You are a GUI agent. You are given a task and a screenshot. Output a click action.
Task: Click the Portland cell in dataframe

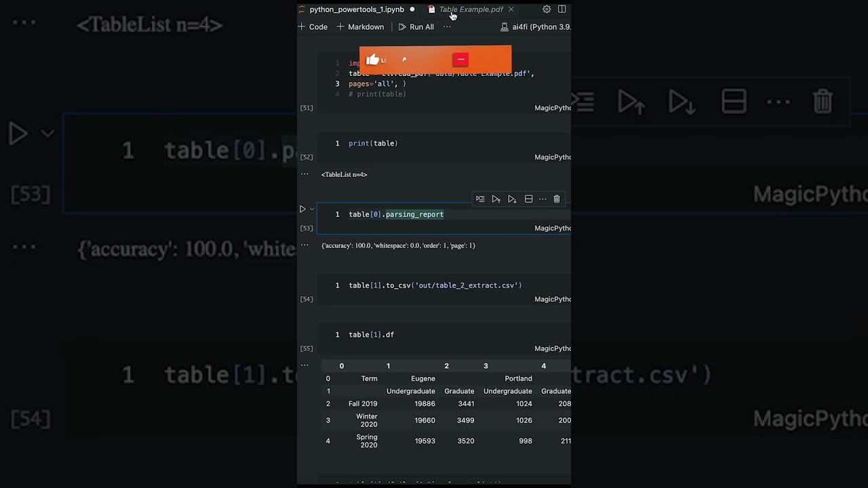(518, 379)
